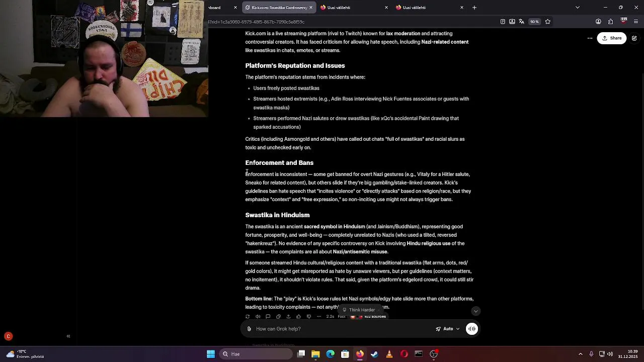This screenshot has width=644, height=362.
Task: Open VLC media player from taskbar
Action: (x=389, y=354)
